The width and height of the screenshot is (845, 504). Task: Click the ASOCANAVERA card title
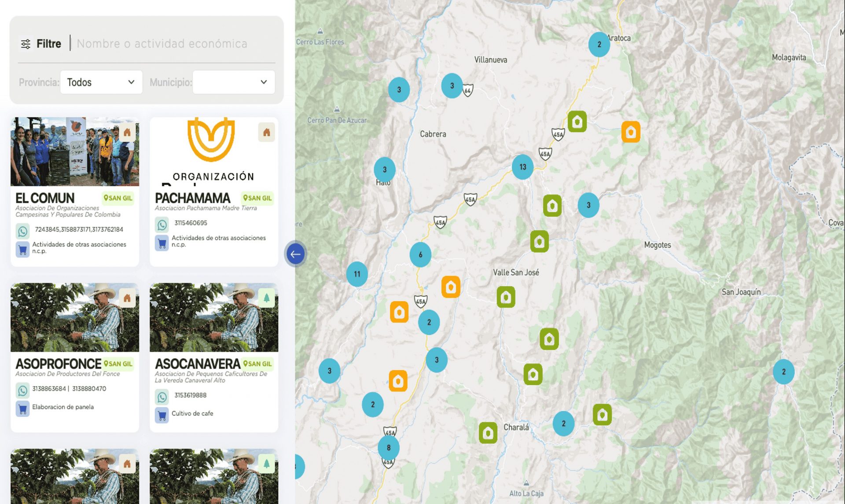[198, 364]
